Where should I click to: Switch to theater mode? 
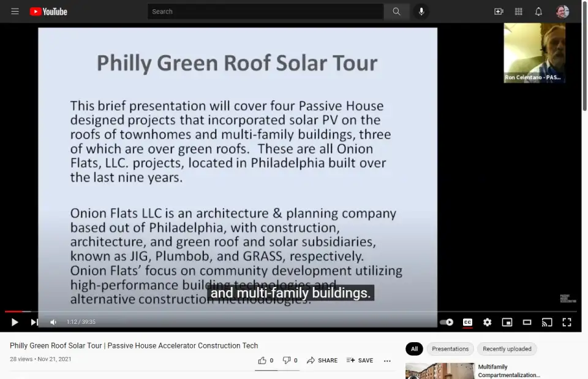[x=527, y=322]
